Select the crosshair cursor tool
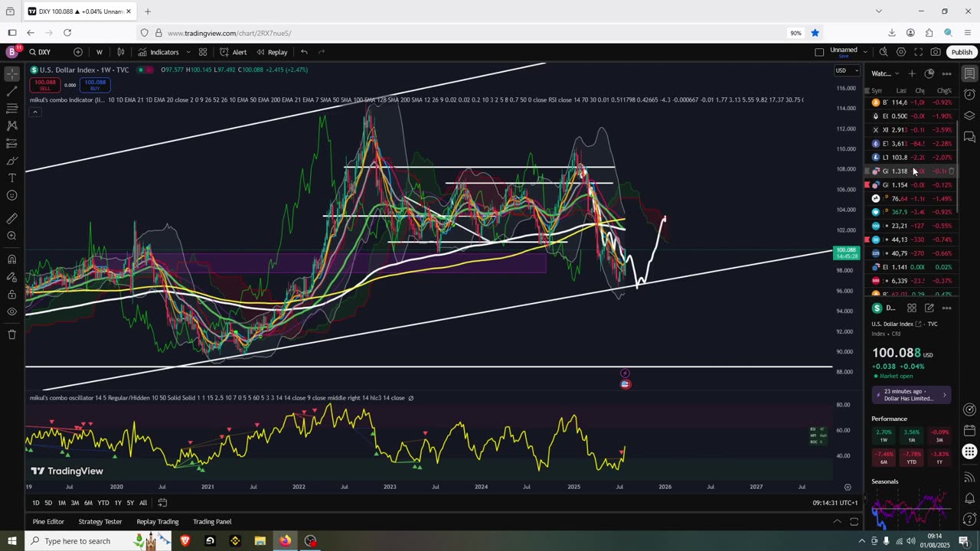 point(11,74)
